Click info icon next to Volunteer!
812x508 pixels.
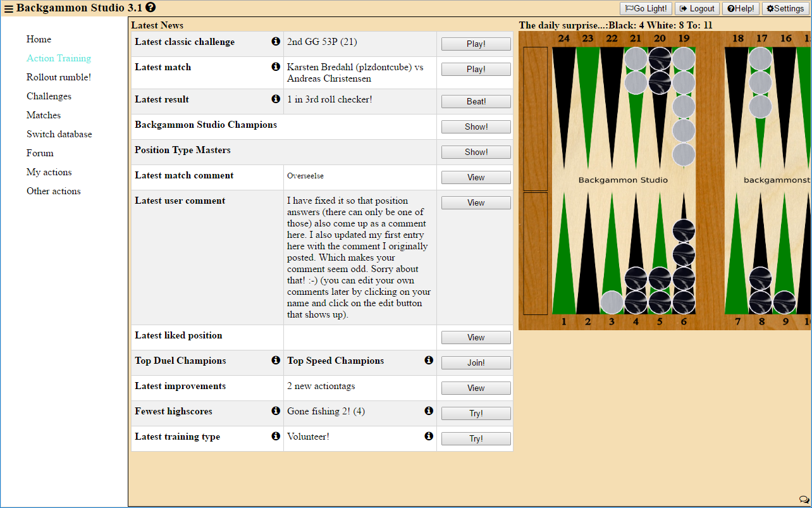pyautogui.click(x=429, y=437)
